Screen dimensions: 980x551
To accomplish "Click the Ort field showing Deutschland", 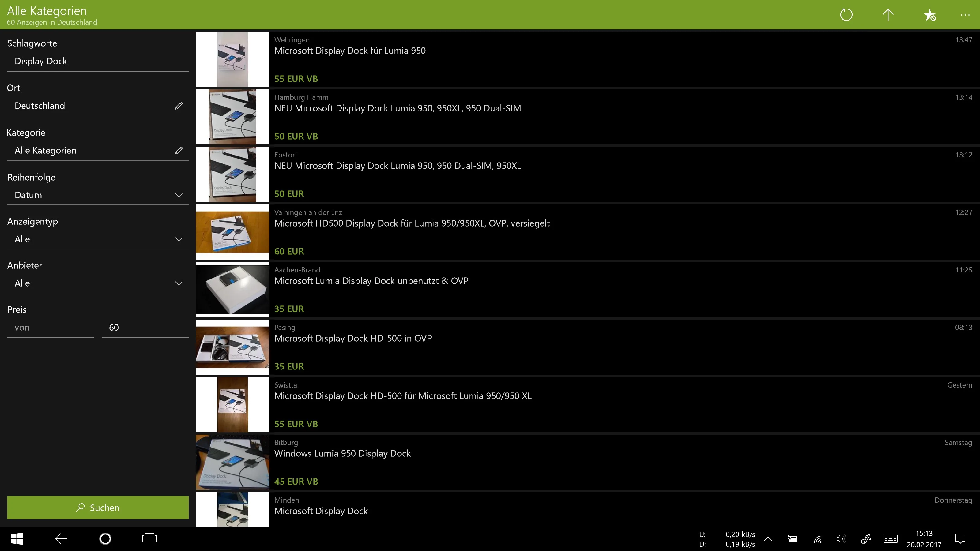I will click(98, 106).
